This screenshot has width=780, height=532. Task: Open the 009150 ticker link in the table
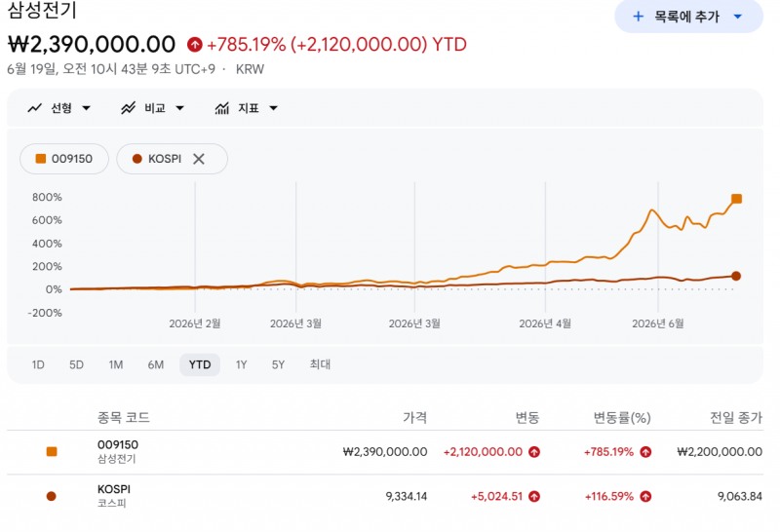click(118, 444)
